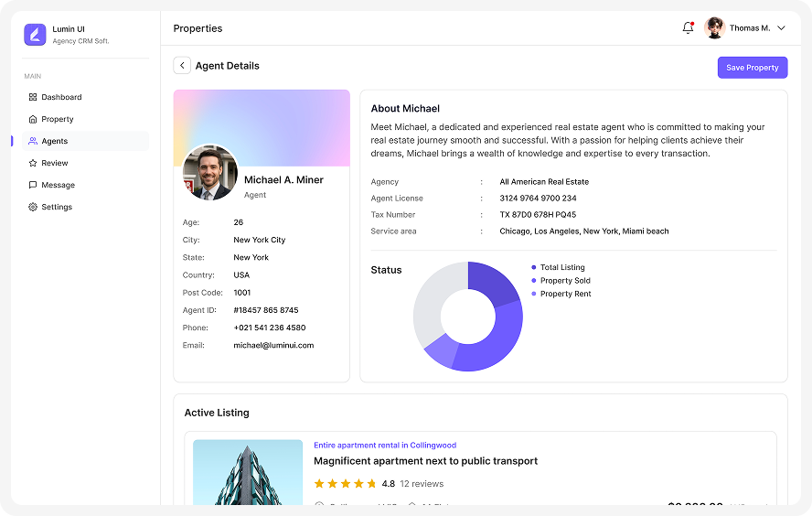Image resolution: width=812 pixels, height=516 pixels.
Task: Open the Entire apartment rental in Collingwood link
Action: 384,446
